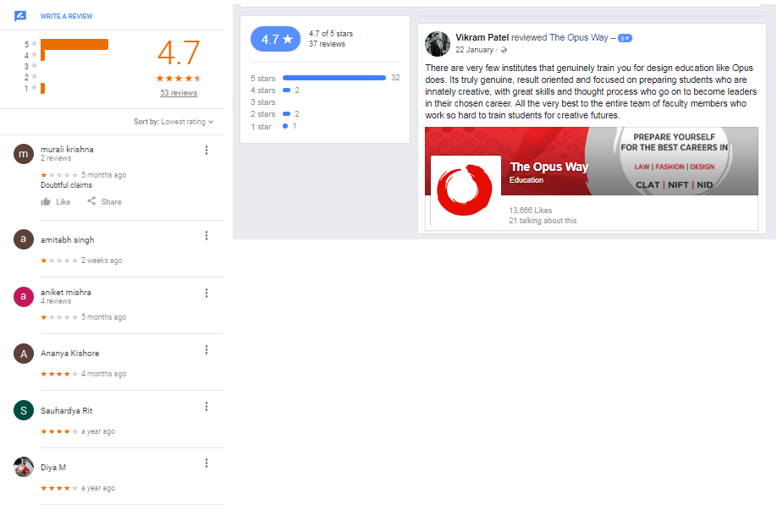Open amitabh singh's profile name
This screenshot has height=532, width=777.
pyautogui.click(x=68, y=239)
